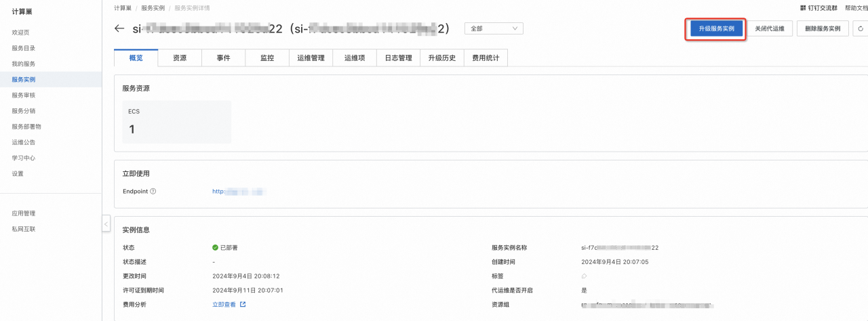Open the 全部 dropdown selector

[494, 28]
